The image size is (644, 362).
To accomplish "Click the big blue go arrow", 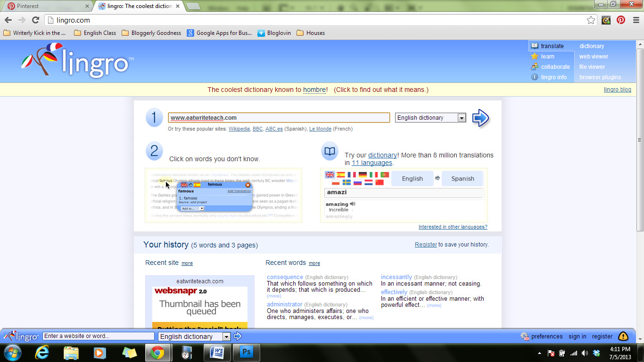I will [x=480, y=118].
